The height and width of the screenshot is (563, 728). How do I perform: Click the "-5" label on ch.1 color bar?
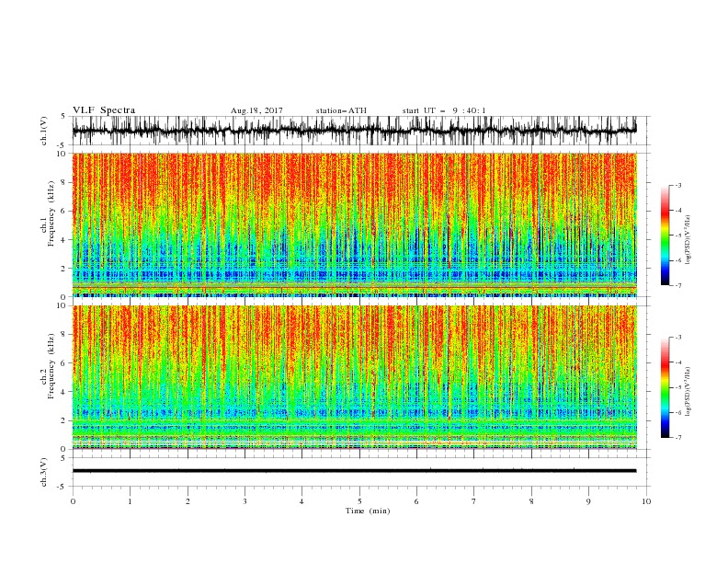(x=678, y=236)
